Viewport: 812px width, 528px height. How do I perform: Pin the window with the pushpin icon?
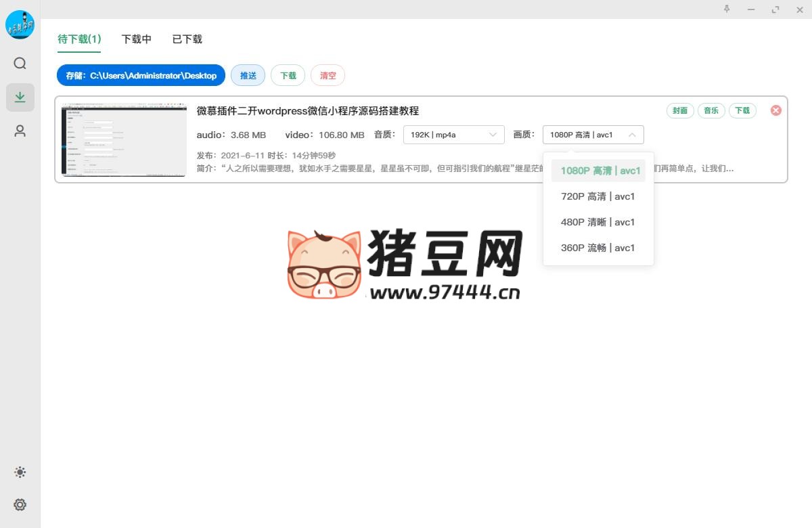(727, 9)
